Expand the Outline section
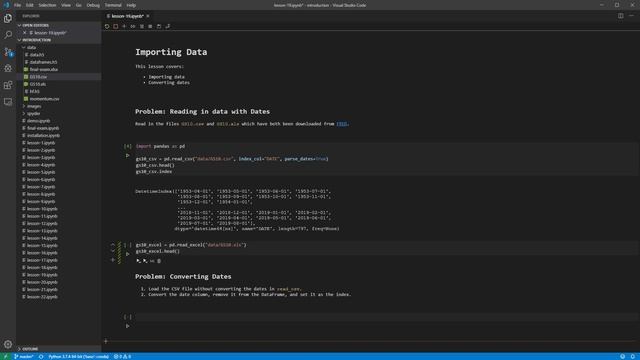This screenshot has width=640, height=360. coord(58,349)
